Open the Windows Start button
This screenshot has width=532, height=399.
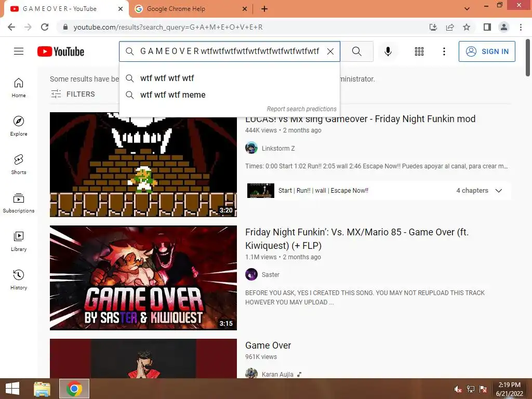tap(12, 389)
